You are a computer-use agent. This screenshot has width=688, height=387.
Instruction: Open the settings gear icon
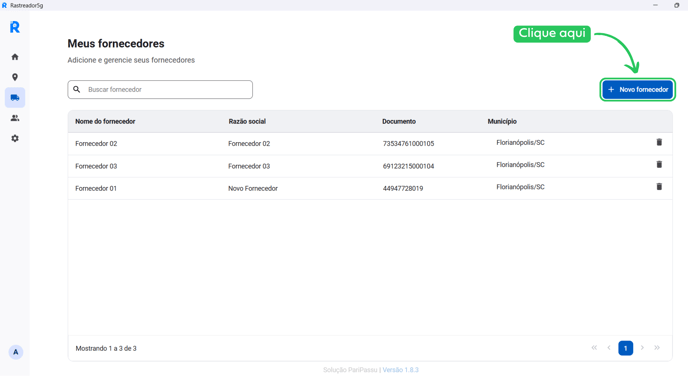(15, 138)
